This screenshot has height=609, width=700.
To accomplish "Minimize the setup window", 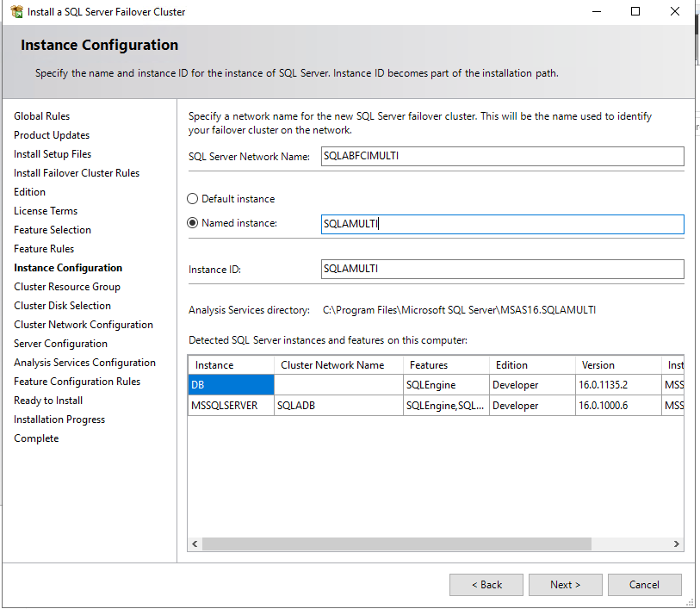I will [x=597, y=11].
